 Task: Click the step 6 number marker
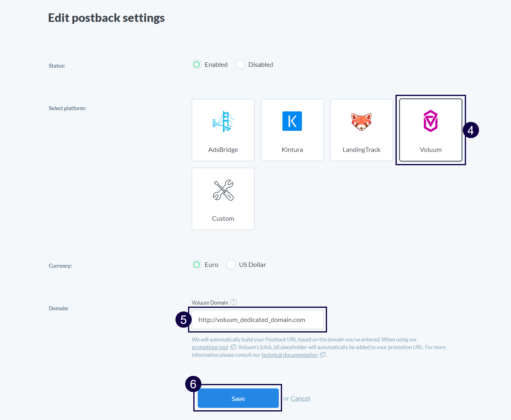[193, 384]
